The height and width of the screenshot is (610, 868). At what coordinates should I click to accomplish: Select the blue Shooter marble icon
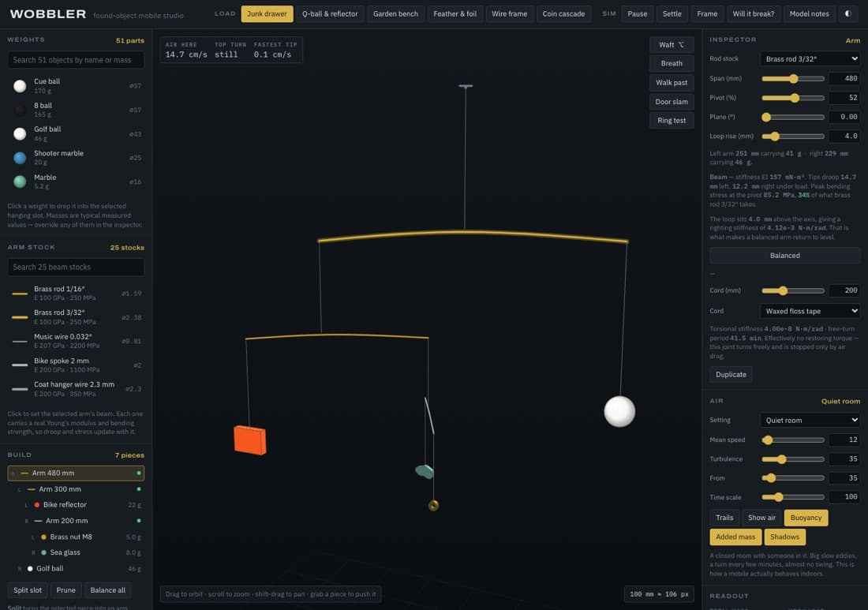pyautogui.click(x=20, y=158)
